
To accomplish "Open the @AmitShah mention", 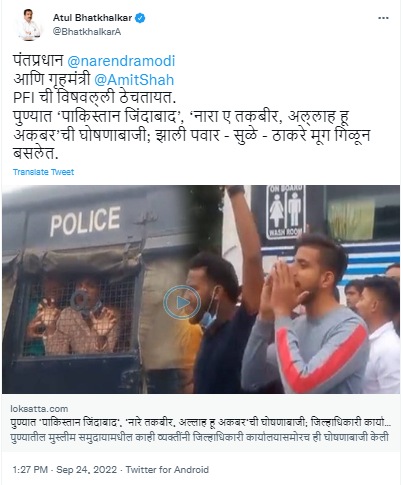I will point(134,80).
